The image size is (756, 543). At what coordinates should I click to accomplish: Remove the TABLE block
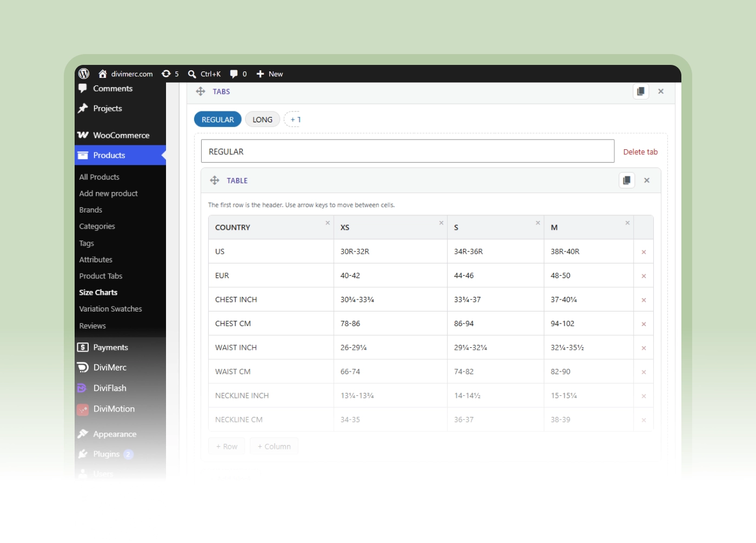tap(647, 180)
